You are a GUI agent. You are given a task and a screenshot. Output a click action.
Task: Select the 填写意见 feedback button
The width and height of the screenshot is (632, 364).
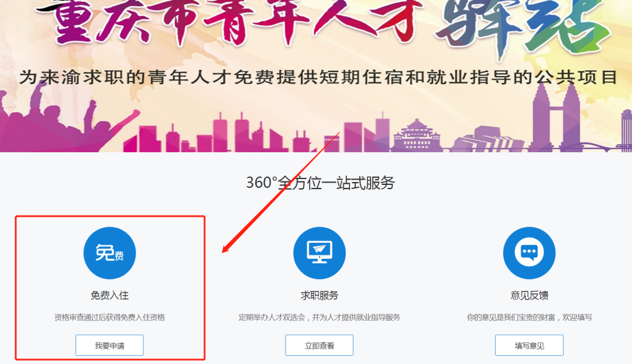(529, 345)
